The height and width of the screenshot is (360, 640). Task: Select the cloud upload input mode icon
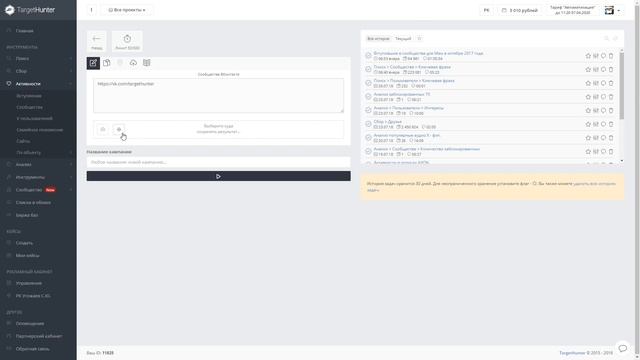point(133,63)
